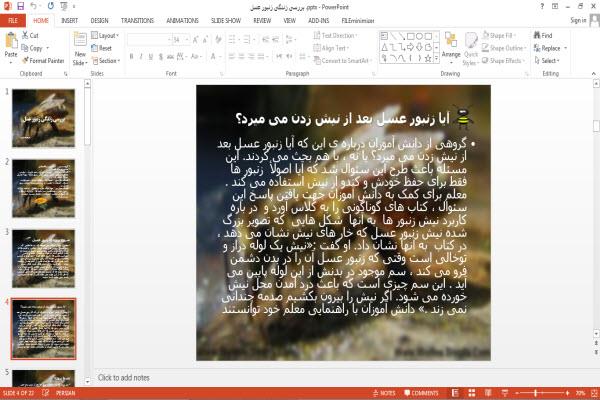This screenshot has height=400, width=600.
Task: Click the spell check icon in status bar
Action: coord(46,393)
